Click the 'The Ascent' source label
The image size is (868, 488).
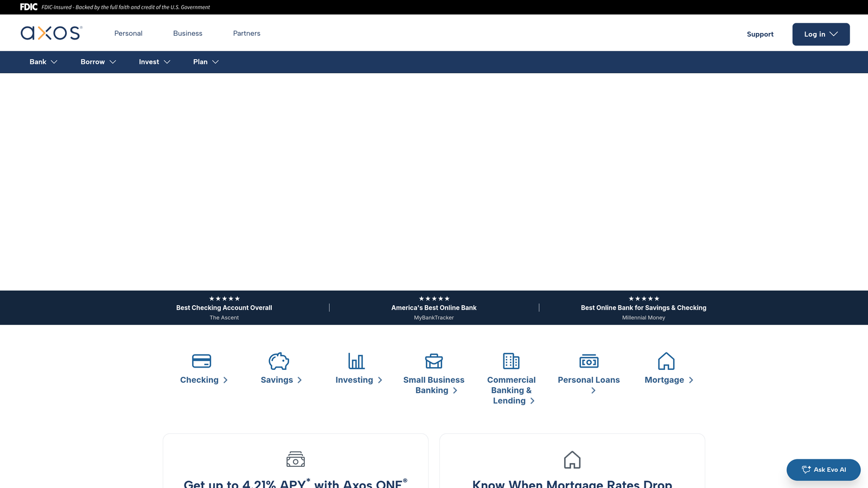pyautogui.click(x=224, y=318)
